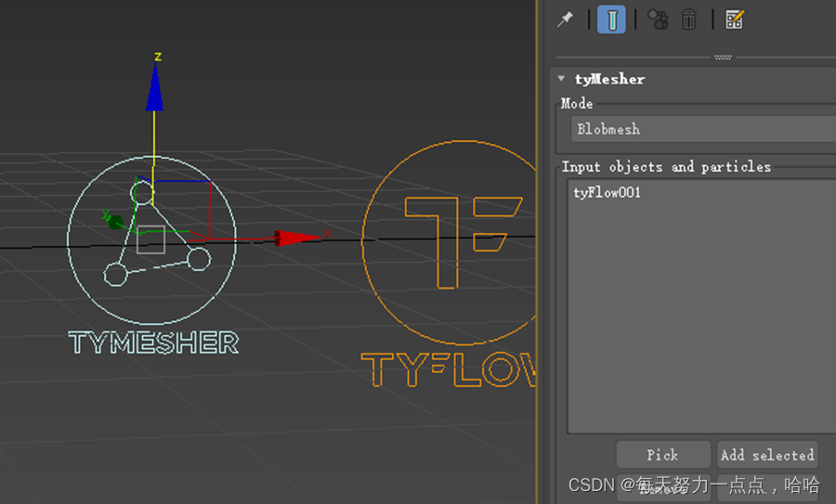Collapse the tyMesher rollout arrow
836x504 pixels.
561,79
